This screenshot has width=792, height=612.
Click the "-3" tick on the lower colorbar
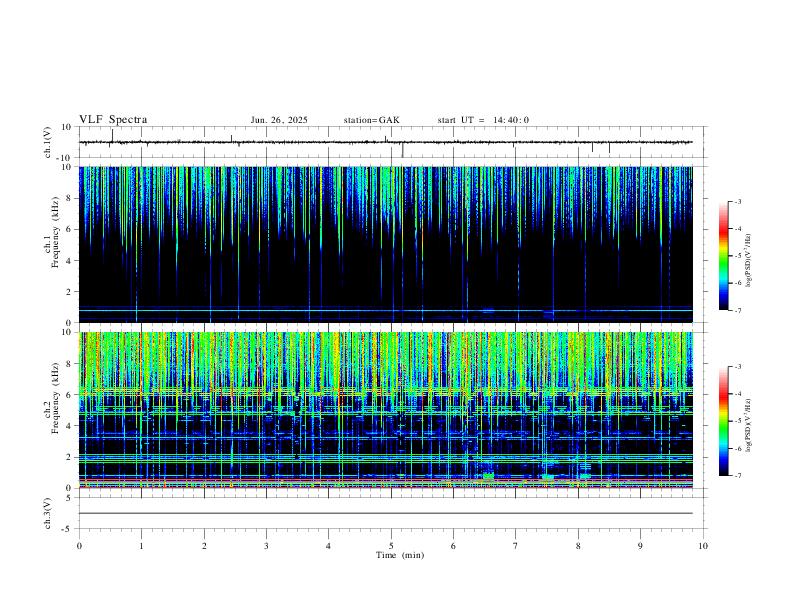pyautogui.click(x=737, y=367)
